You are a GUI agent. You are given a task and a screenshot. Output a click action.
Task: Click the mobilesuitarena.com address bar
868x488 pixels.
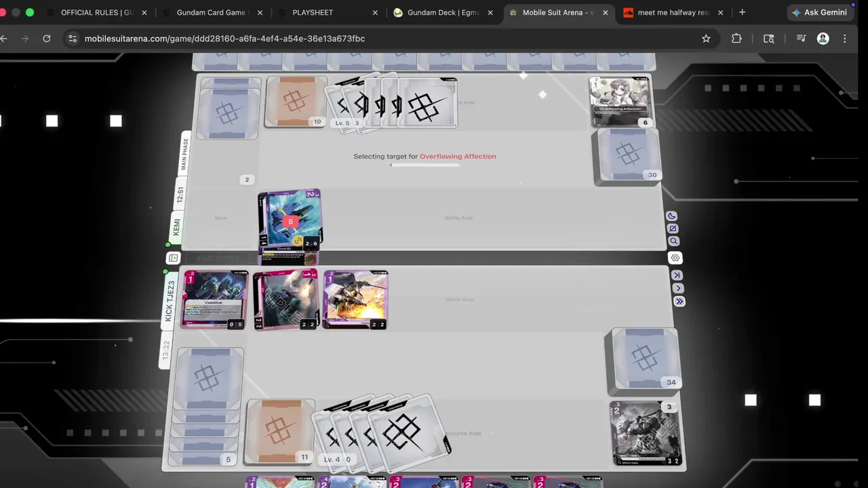[387, 39]
